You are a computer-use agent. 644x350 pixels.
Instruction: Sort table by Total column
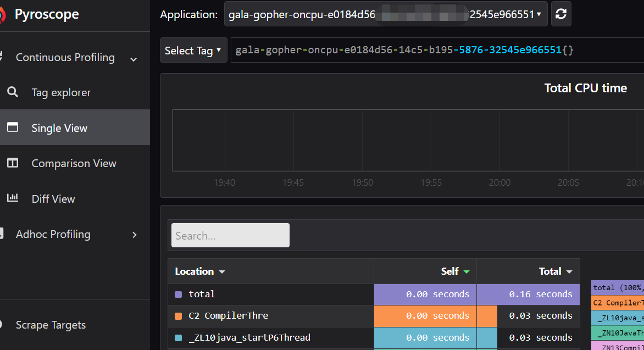[556, 271]
